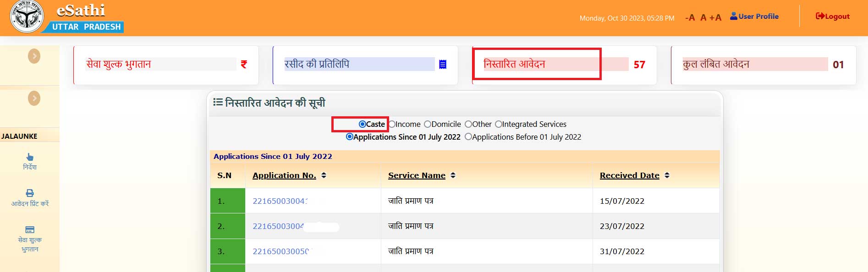868x272 pixels.
Task: Select the Domicile radio button
Action: click(x=428, y=124)
